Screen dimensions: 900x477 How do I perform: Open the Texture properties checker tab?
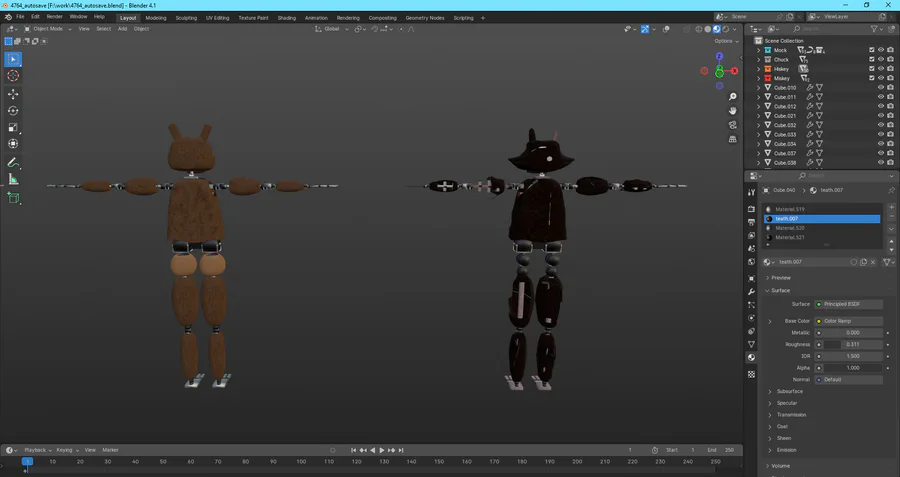tap(751, 374)
